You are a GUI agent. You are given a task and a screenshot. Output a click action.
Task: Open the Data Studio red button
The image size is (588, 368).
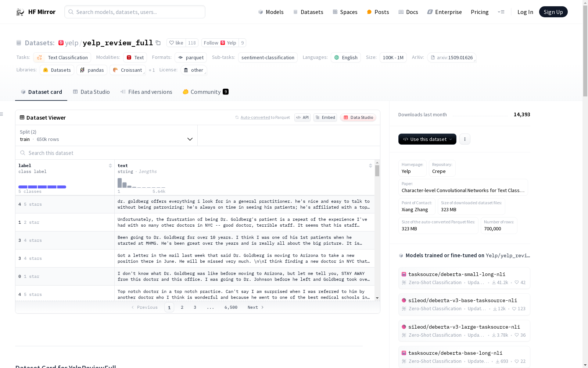(358, 117)
